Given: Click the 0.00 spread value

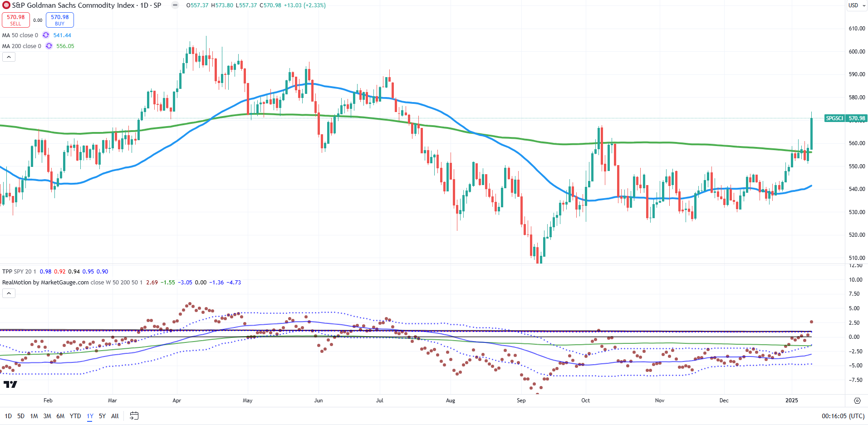Looking at the screenshot, I should click(38, 20).
